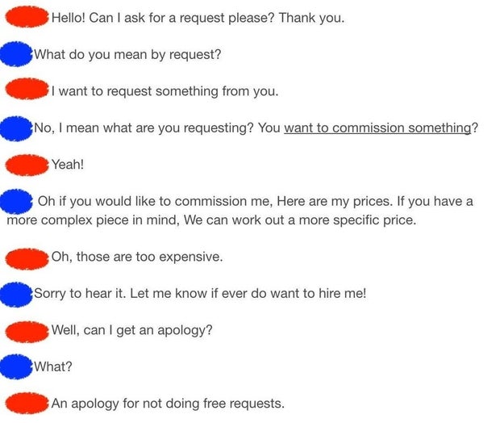Select the "Well, can I get an apology?" message

pos(131,330)
